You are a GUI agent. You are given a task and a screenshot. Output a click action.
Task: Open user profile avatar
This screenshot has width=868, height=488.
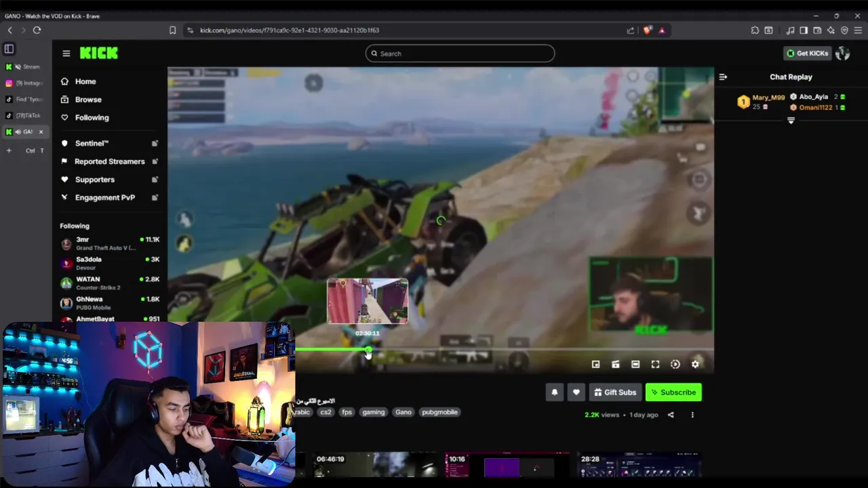843,54
